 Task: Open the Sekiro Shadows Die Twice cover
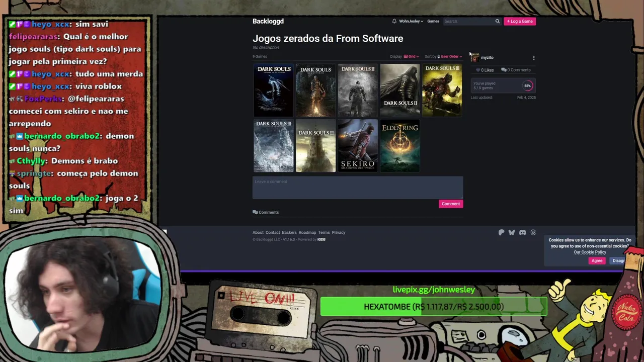point(358,145)
